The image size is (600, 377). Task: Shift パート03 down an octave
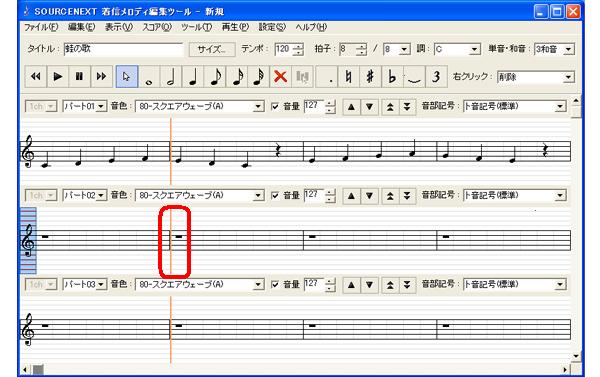coord(407,285)
